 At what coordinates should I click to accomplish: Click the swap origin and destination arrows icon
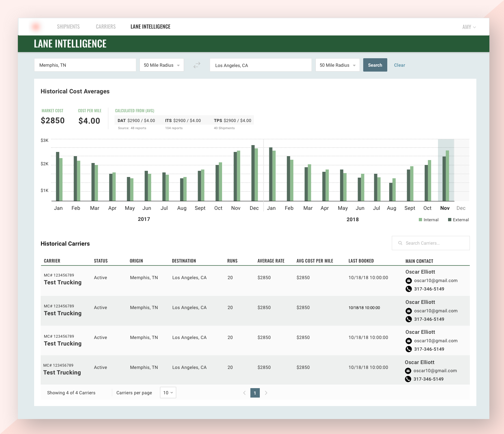coord(197,65)
